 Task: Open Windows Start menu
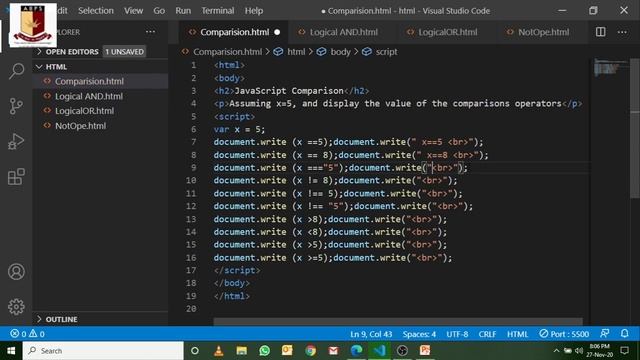pos(11,351)
